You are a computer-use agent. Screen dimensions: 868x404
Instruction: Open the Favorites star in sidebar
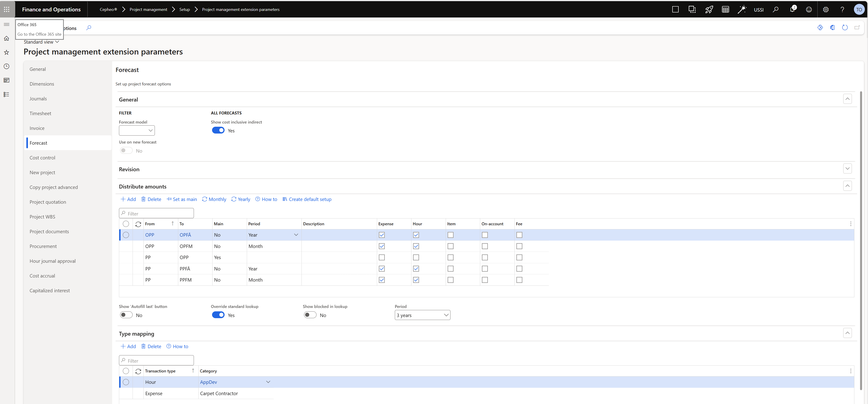click(6, 52)
